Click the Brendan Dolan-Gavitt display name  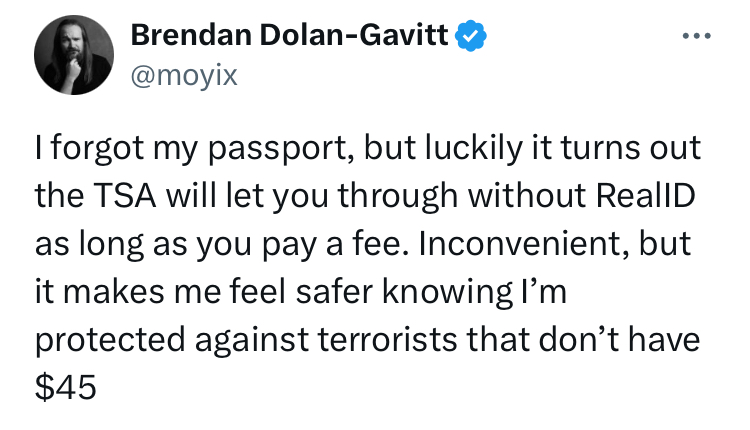coord(290,36)
